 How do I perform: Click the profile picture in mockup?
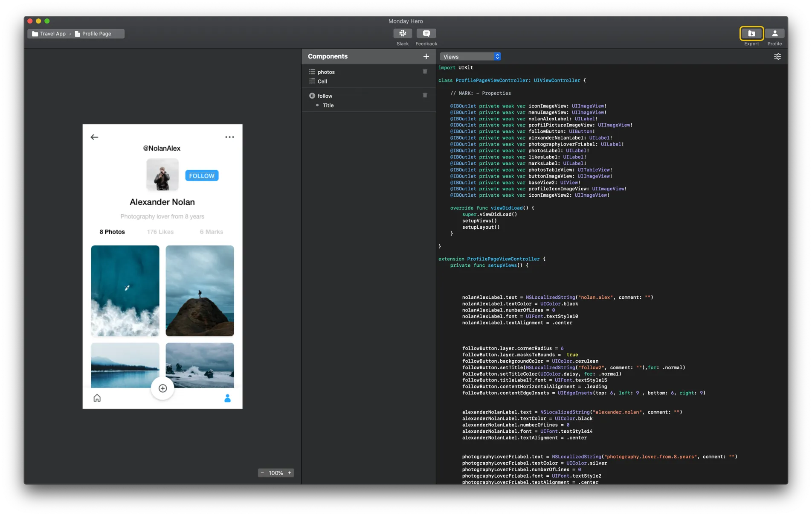[x=162, y=175]
